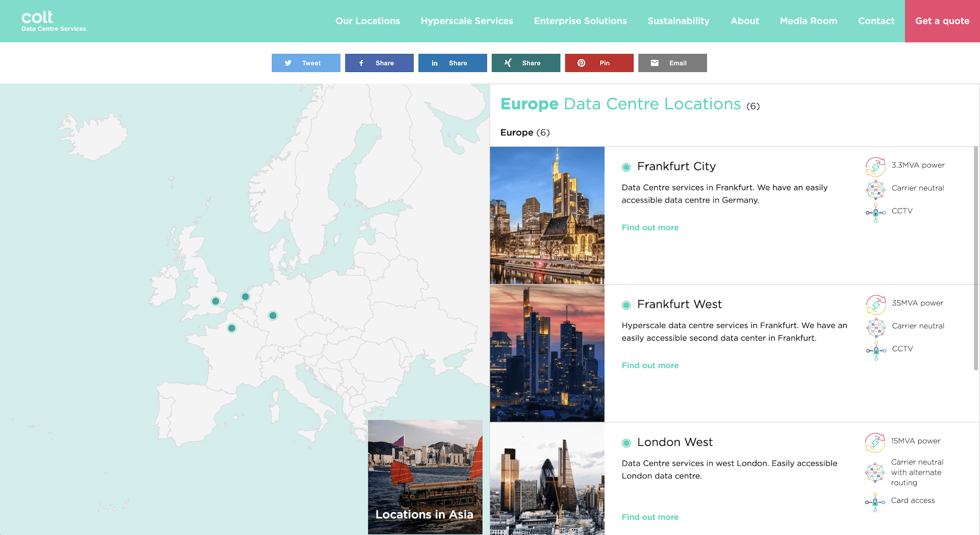
Task: Click the Frankfurt City location dot
Action: 626,167
